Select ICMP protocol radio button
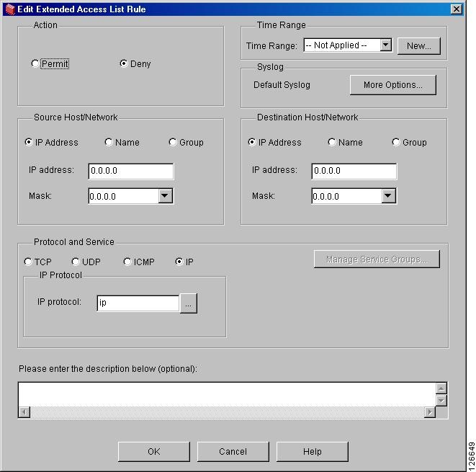476x472 pixels. [x=127, y=262]
